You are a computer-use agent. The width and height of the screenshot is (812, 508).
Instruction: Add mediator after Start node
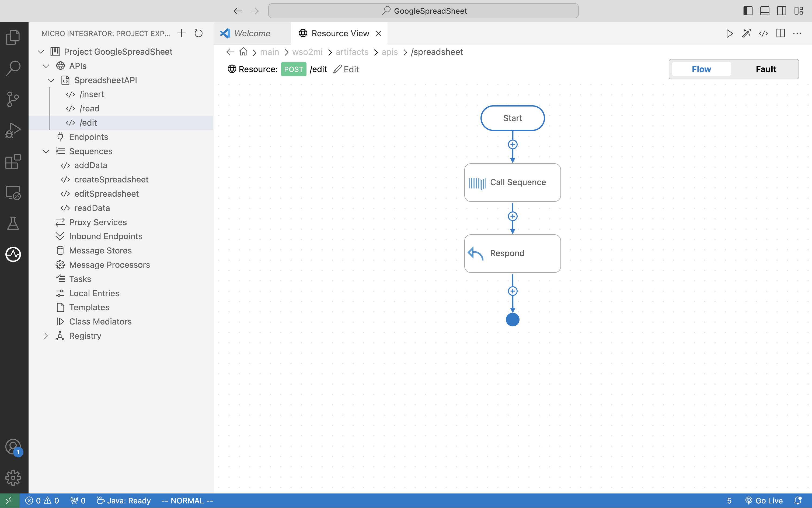513,144
